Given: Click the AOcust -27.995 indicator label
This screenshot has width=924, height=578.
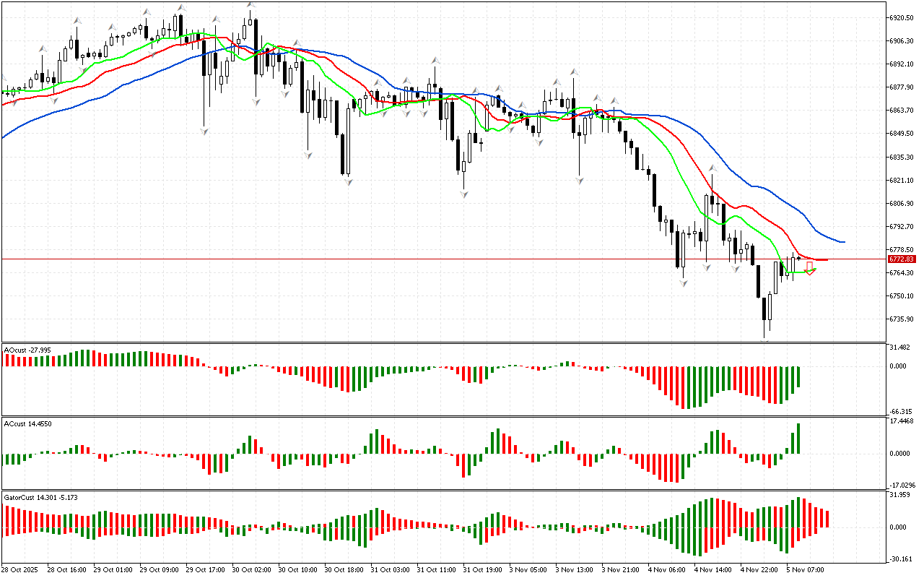Looking at the screenshot, I should pyautogui.click(x=27, y=350).
